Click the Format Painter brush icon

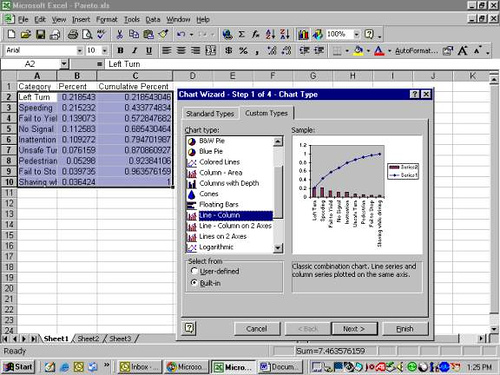click(x=163, y=34)
